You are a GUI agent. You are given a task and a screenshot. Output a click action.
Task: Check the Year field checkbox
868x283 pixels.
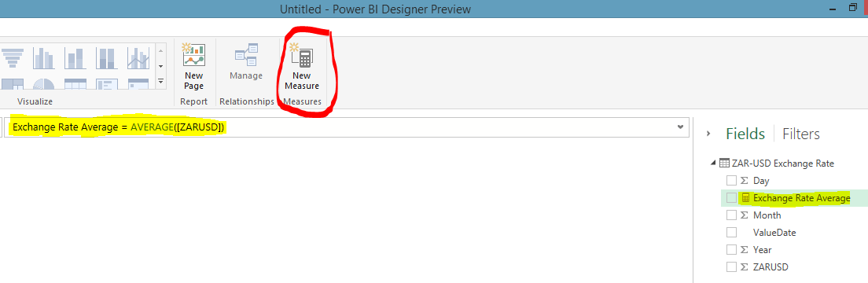pyautogui.click(x=731, y=249)
